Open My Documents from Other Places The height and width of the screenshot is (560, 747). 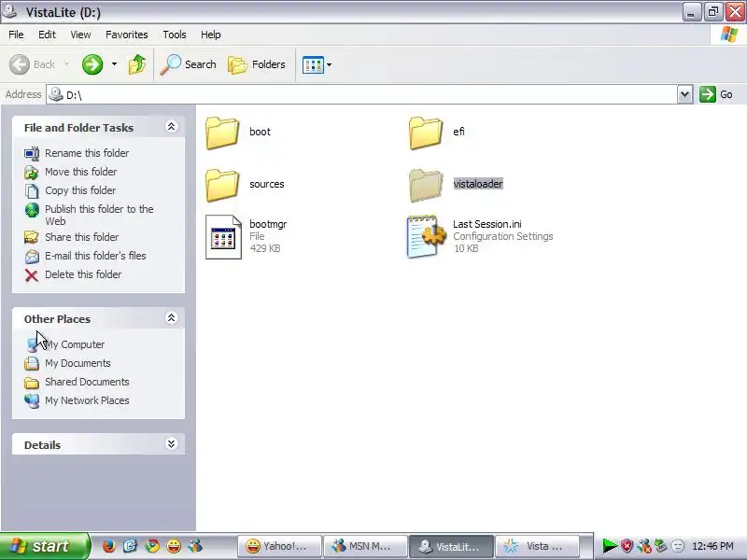pos(78,363)
